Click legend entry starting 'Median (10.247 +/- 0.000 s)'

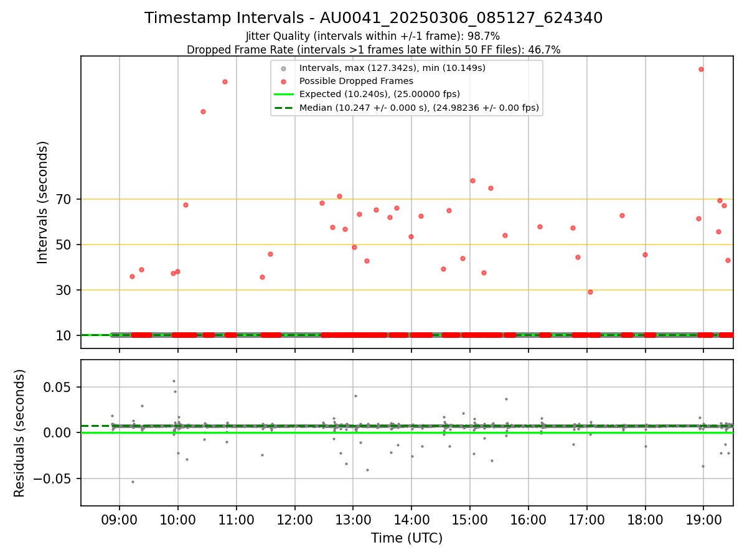click(x=419, y=108)
